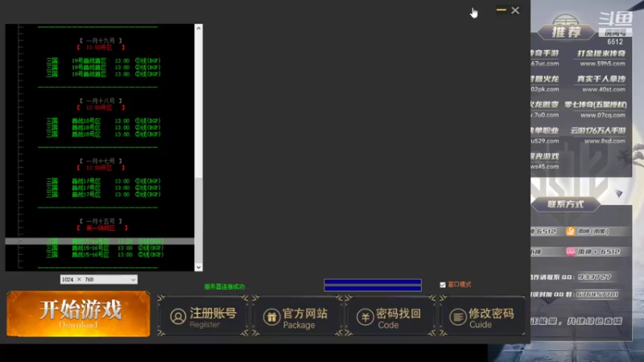Click the 斗鱼 logo at top right

(x=615, y=19)
